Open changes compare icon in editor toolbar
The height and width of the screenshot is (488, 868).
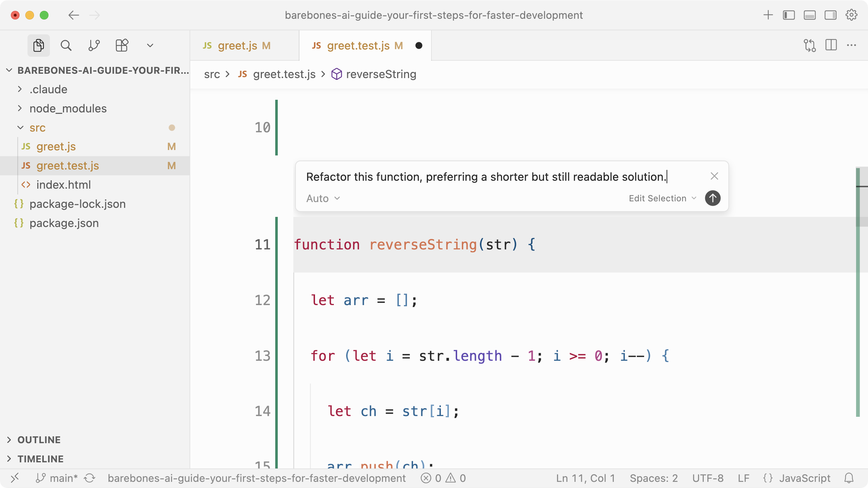click(x=810, y=46)
